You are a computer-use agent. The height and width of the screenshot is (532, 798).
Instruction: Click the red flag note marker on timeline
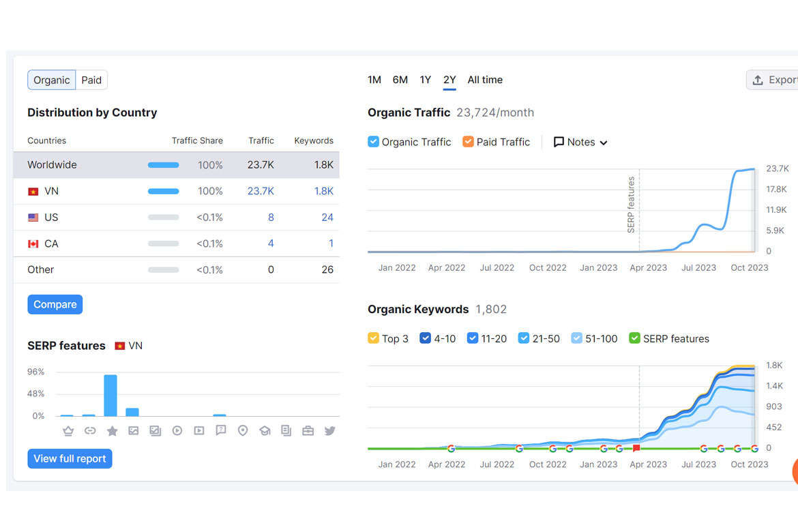pos(636,448)
